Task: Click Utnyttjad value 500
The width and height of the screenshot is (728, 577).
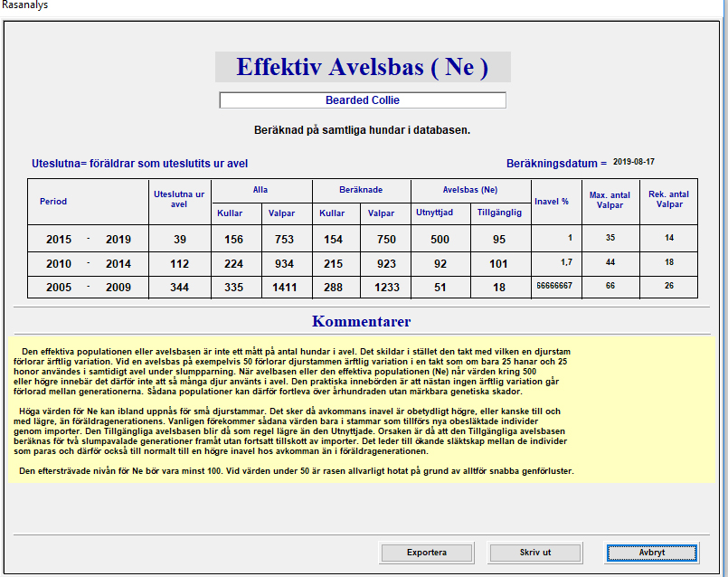Action: tap(440, 240)
